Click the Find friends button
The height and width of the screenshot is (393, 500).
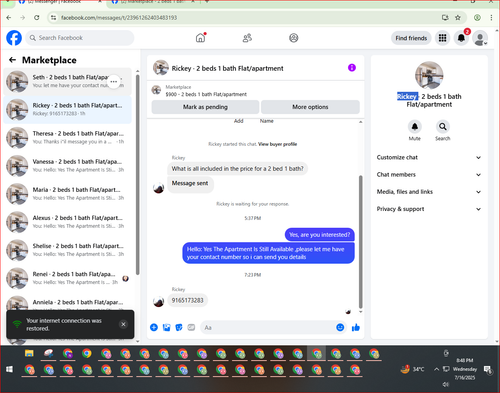(411, 38)
